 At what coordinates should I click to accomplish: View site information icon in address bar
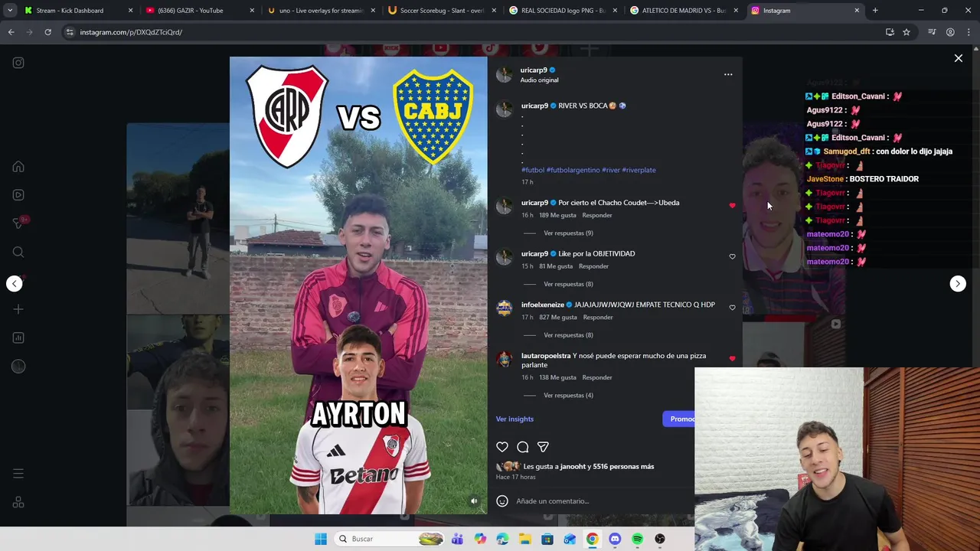70,32
